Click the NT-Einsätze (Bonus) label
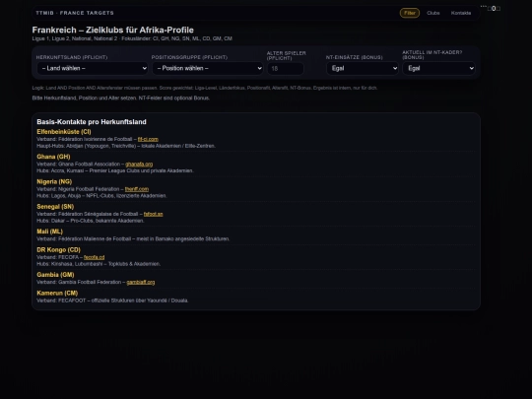 (355, 57)
